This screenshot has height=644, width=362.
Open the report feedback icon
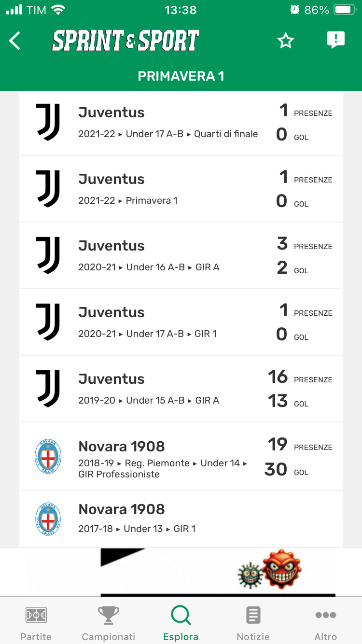click(x=335, y=40)
